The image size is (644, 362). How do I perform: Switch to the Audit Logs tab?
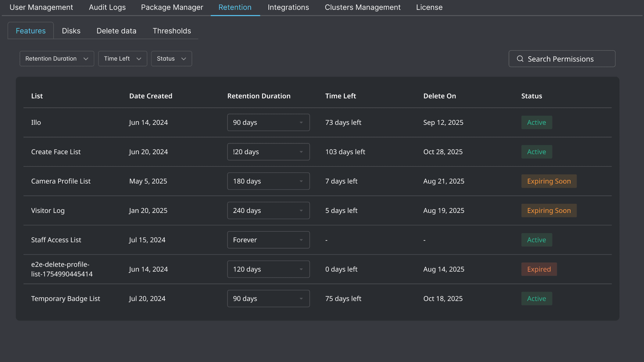[107, 7]
